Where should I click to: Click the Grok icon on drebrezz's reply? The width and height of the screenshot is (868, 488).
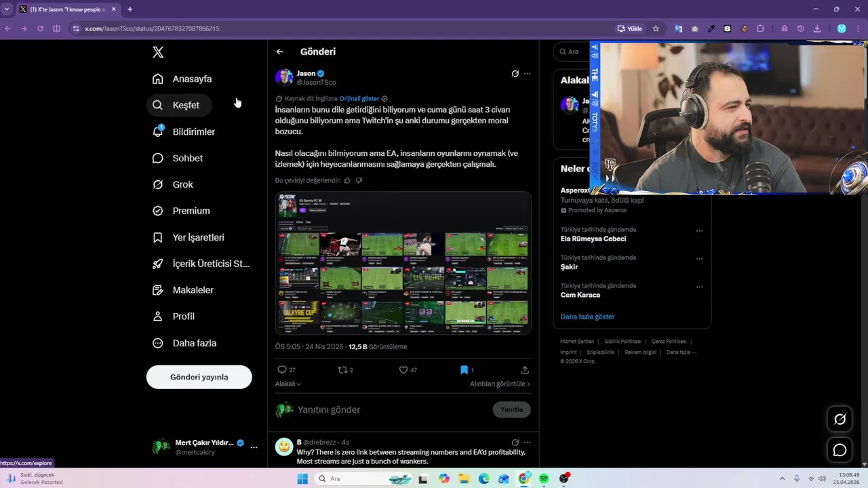coord(515,443)
